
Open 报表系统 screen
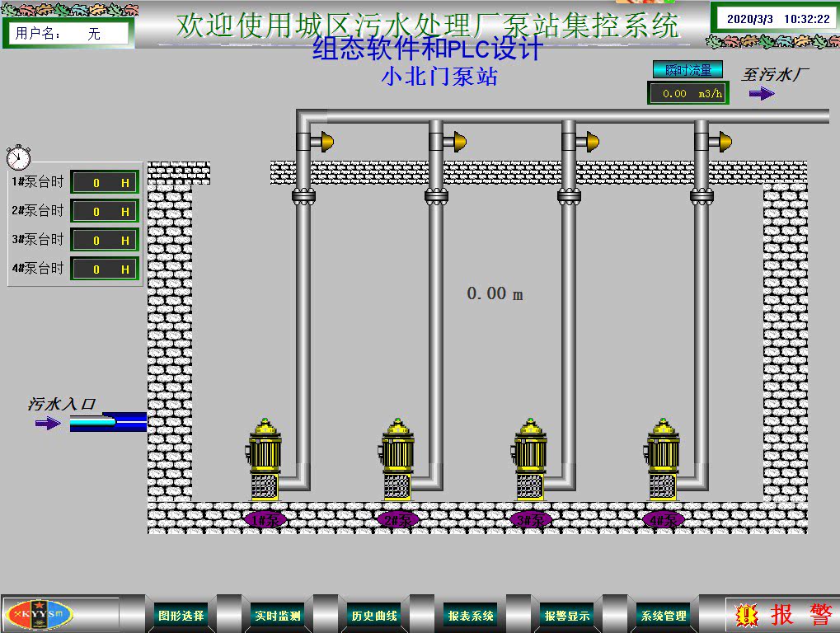point(471,616)
